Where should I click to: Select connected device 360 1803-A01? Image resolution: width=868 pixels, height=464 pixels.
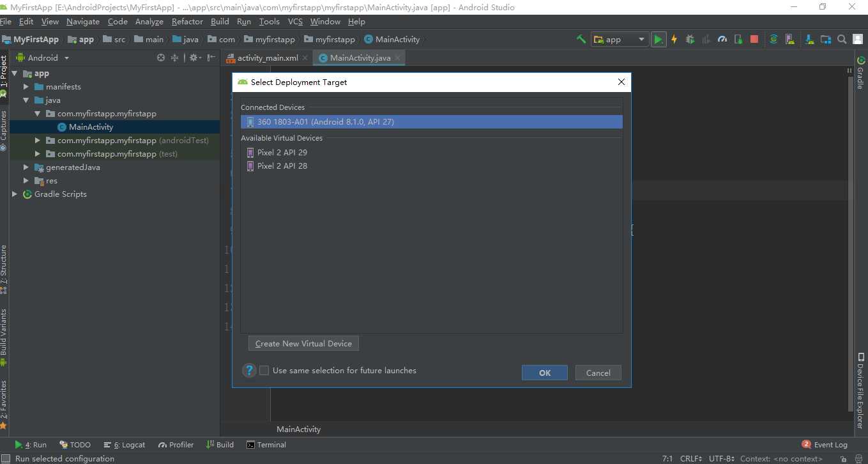click(x=431, y=121)
